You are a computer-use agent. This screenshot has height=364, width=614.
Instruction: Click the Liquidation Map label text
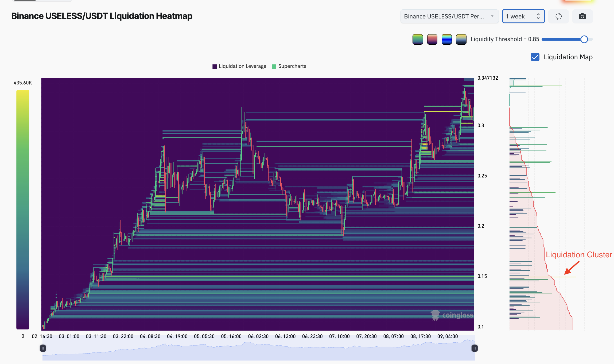tap(568, 57)
